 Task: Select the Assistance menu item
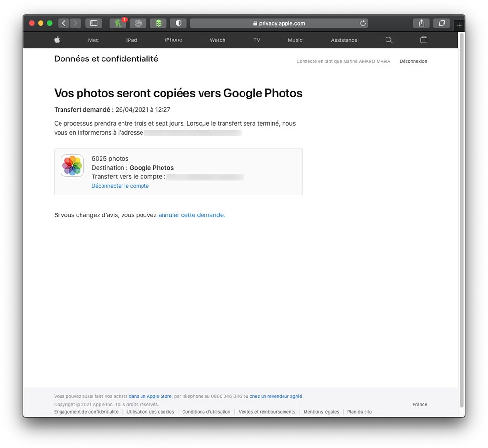click(x=344, y=40)
